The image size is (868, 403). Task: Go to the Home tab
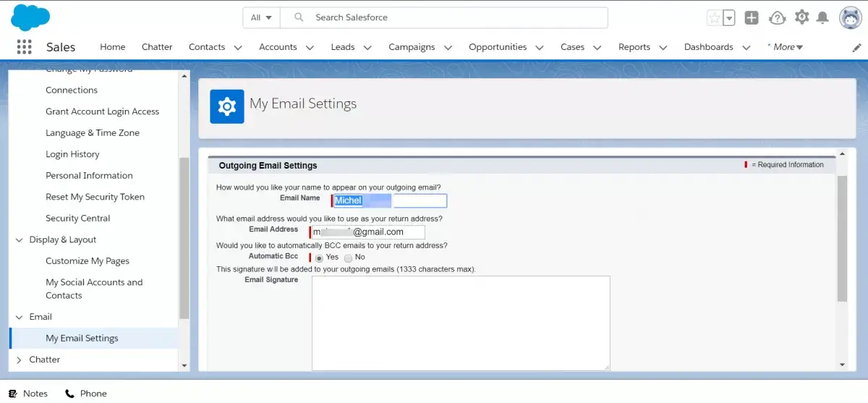tap(112, 47)
